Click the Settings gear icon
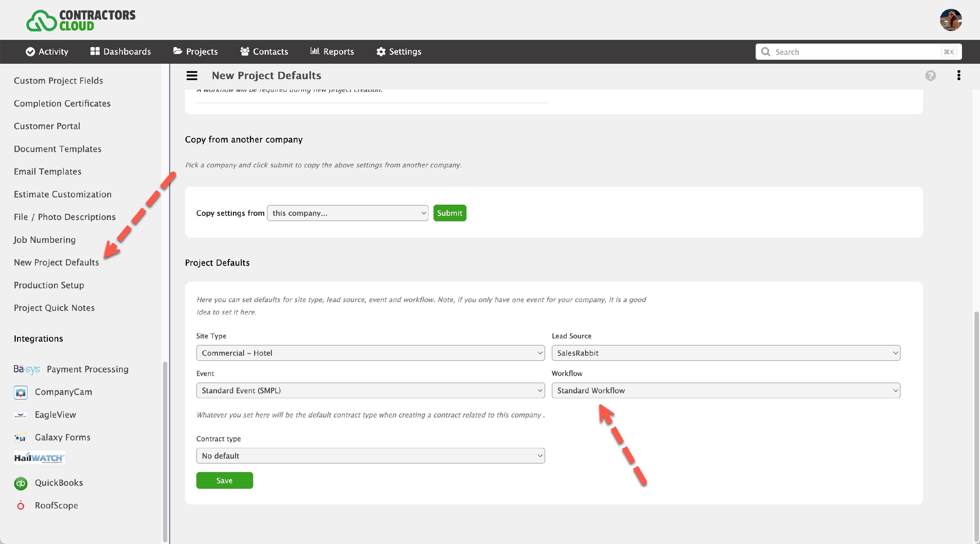The width and height of the screenshot is (980, 544). 381,52
